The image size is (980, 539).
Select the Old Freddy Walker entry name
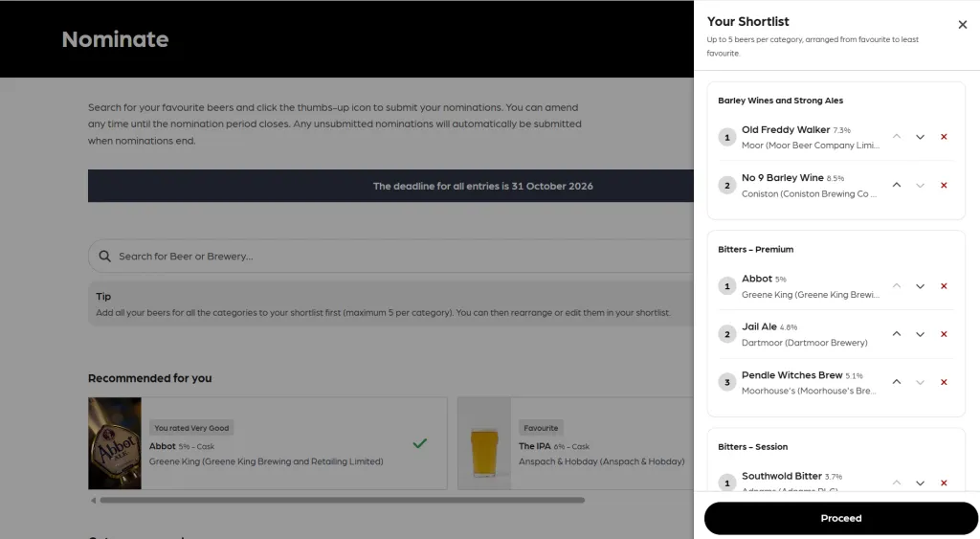pyautogui.click(x=786, y=129)
